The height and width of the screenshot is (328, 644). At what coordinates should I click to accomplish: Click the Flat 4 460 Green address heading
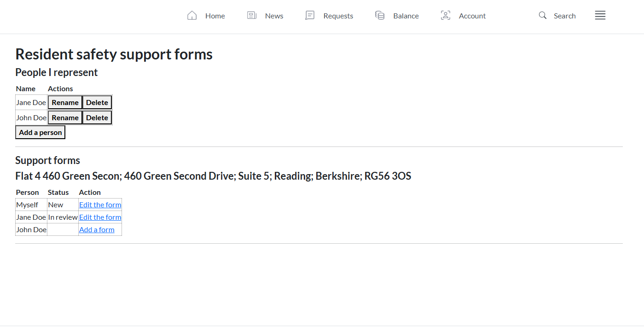213,176
